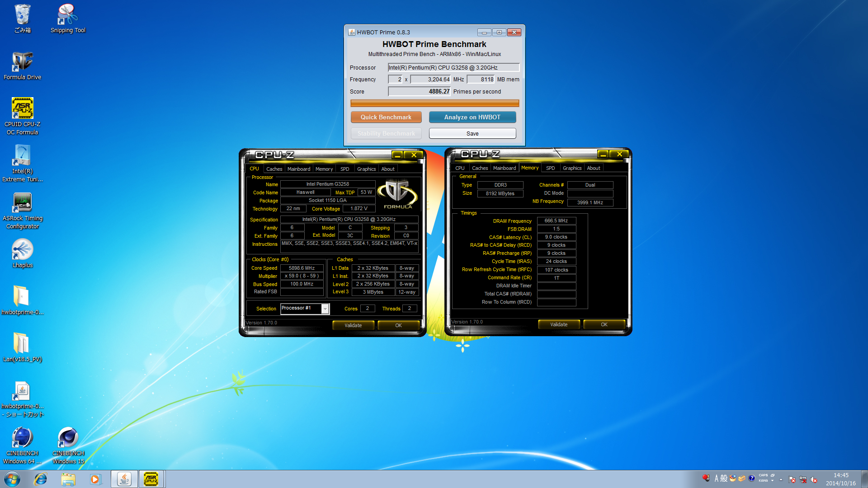
Task: Select the Formula Drive desktop icon
Action: (22, 66)
